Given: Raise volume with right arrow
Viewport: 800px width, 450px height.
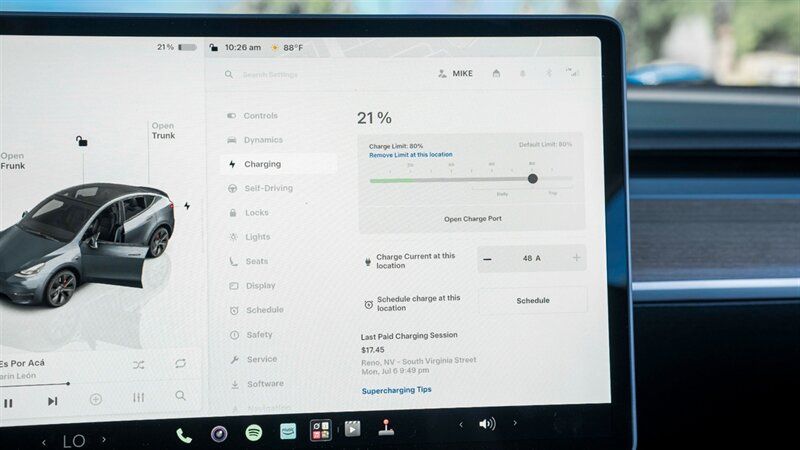Looking at the screenshot, I should pos(515,423).
